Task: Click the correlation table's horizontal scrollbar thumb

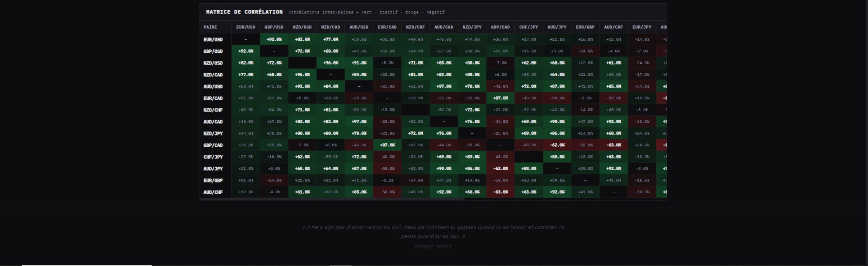Action: click(x=332, y=199)
